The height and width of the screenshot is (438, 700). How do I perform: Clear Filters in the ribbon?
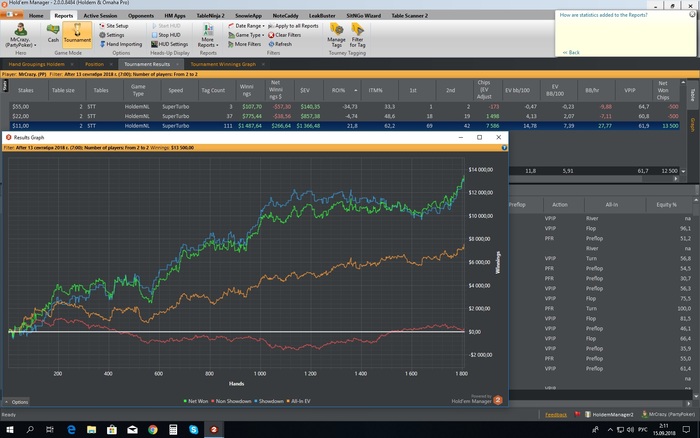coord(284,35)
